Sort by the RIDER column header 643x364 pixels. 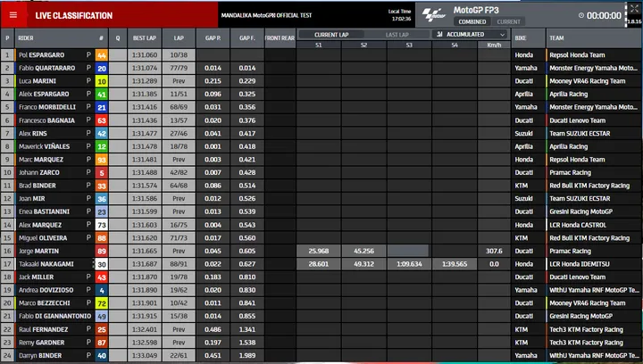(x=25, y=38)
